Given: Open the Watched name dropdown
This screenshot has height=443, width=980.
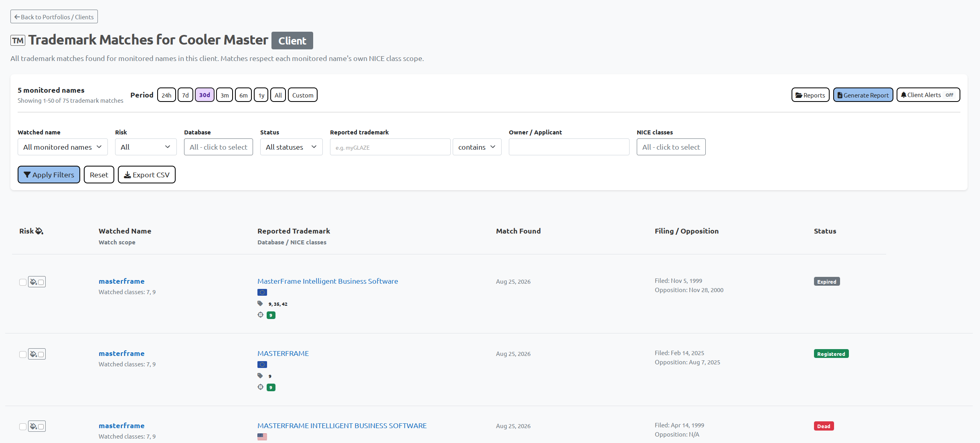Looking at the screenshot, I should pyautogui.click(x=63, y=147).
